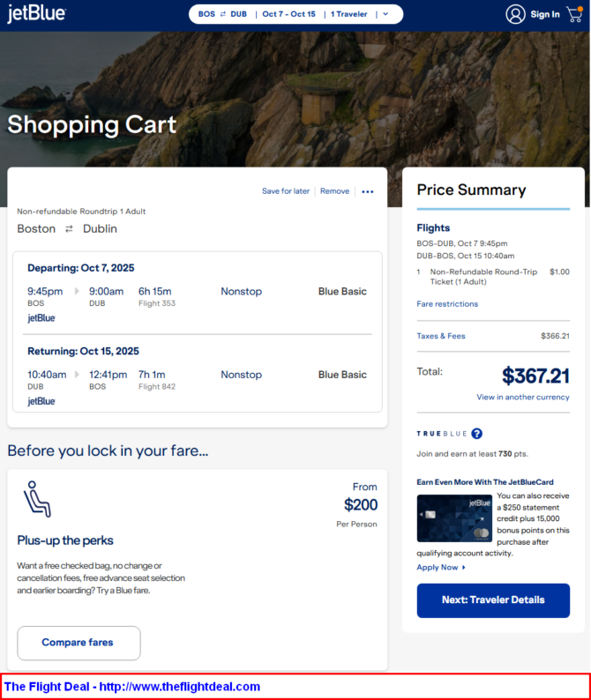Click the seat icon in Plus-up perks
Viewport: 591px width, 700px height.
click(x=37, y=499)
